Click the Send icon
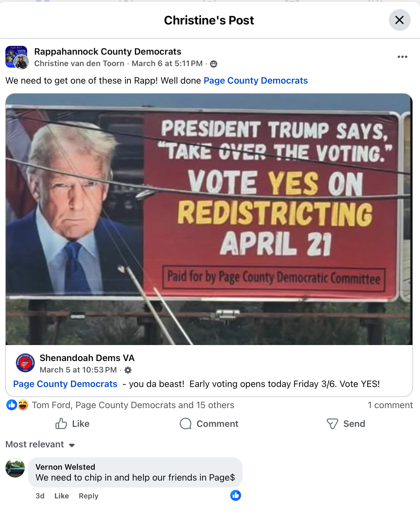The image size is (420, 518). [x=332, y=424]
